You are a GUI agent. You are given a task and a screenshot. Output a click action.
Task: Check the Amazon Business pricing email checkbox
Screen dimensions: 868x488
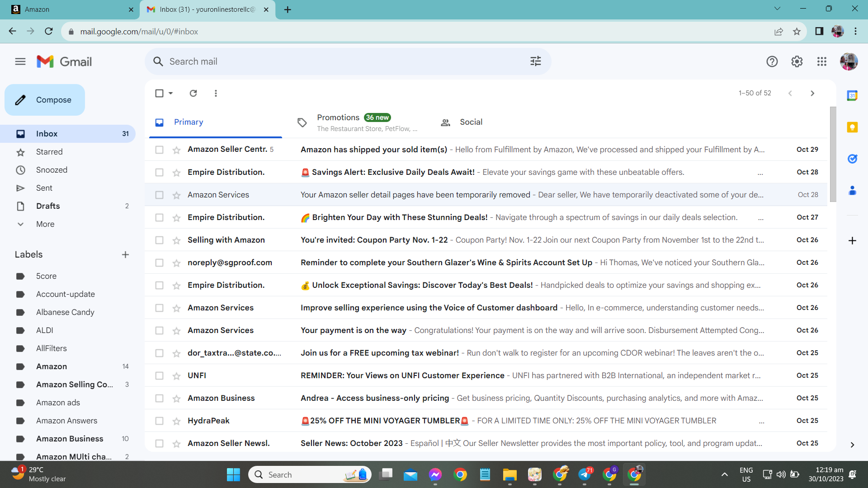tap(159, 399)
